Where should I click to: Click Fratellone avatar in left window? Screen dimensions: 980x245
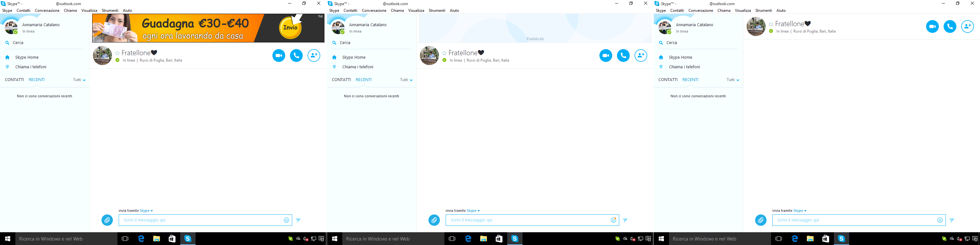coord(102,56)
